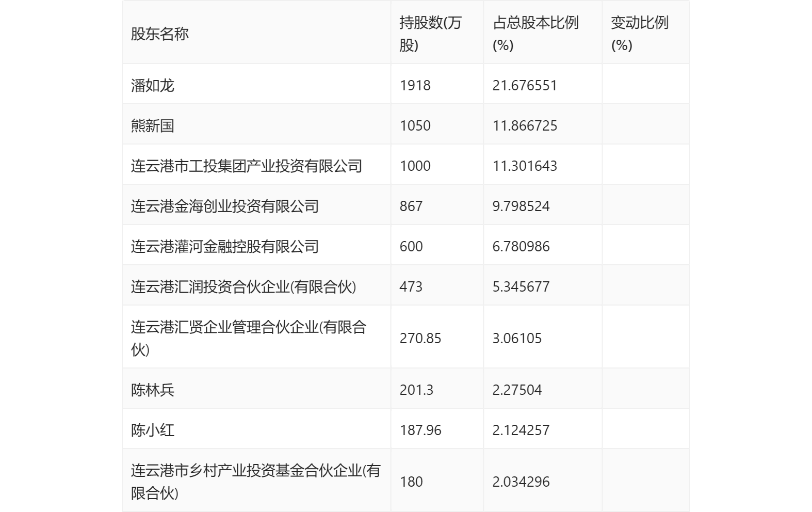Click the 变动比例(%) column header
The width and height of the screenshot is (812, 512).
coord(640,34)
